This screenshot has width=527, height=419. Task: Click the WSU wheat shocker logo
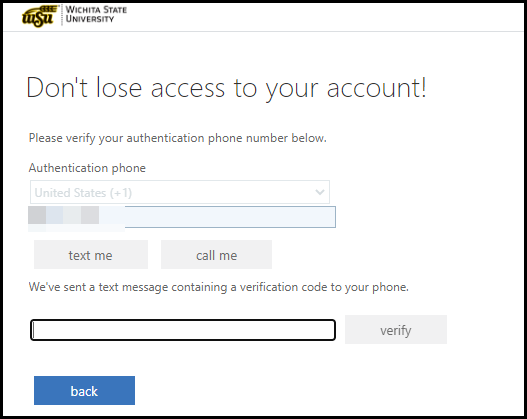point(39,16)
